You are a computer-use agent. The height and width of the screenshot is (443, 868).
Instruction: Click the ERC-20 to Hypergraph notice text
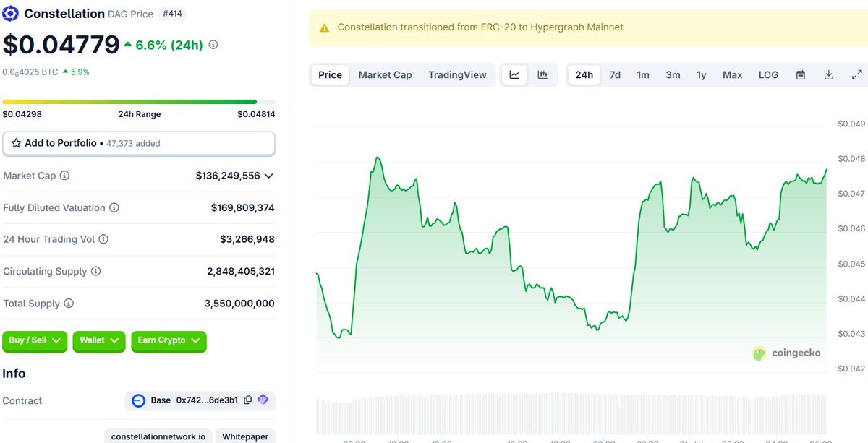[480, 27]
